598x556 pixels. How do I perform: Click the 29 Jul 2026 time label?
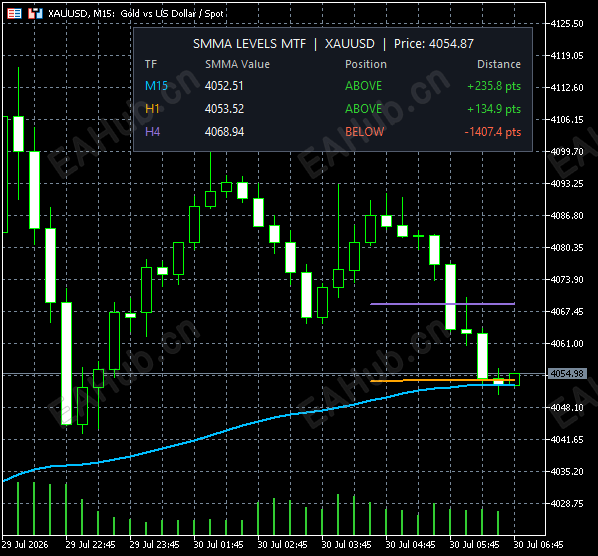pos(25,545)
